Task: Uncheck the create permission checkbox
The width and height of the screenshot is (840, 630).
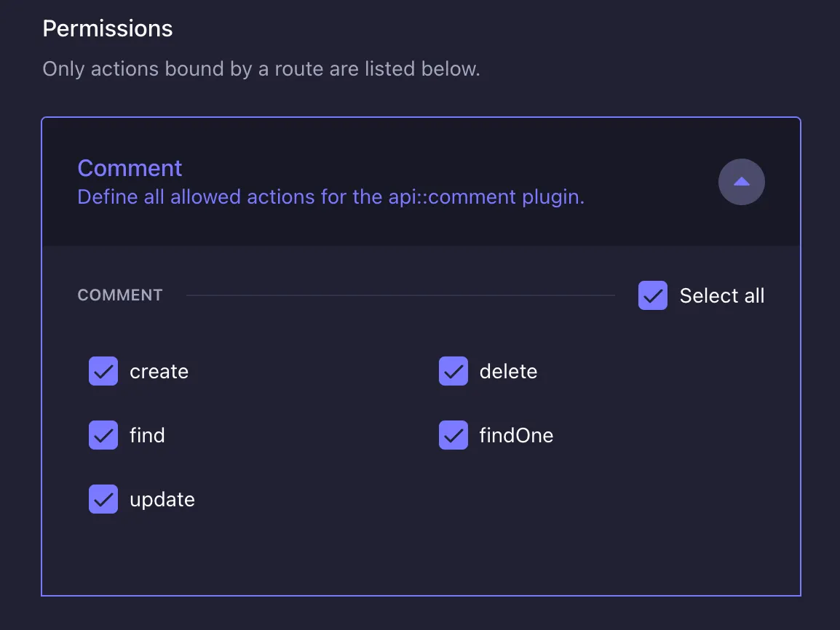Action: coord(103,371)
